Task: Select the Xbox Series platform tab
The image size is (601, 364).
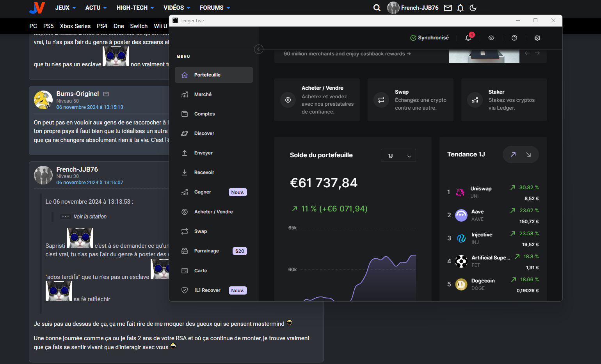Action: [x=75, y=26]
